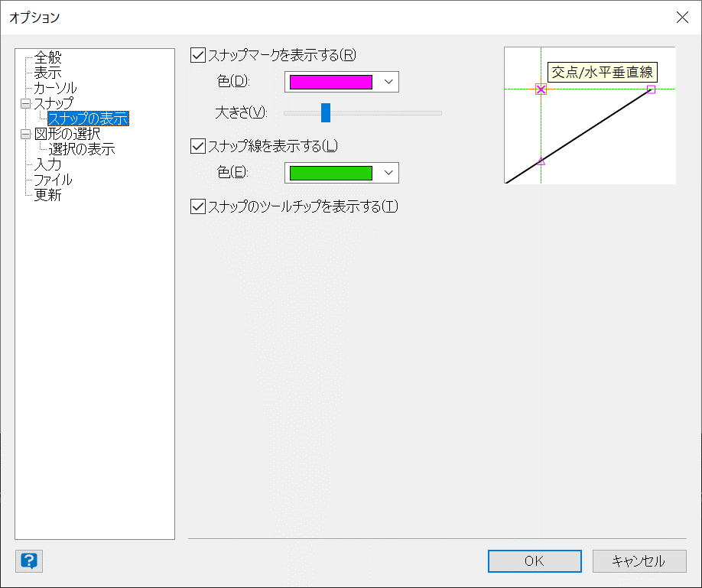702x588 pixels.
Task: Click the 色(E): label
Action: click(x=232, y=172)
